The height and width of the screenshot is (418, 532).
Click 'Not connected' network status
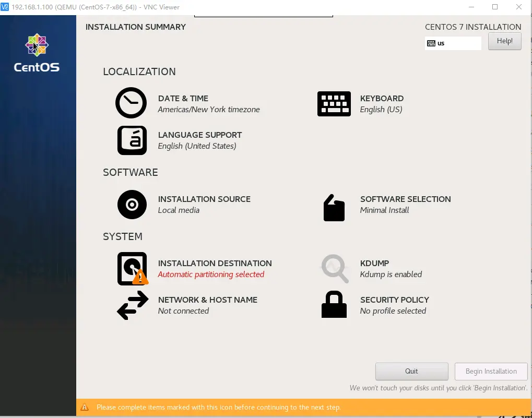pos(183,311)
